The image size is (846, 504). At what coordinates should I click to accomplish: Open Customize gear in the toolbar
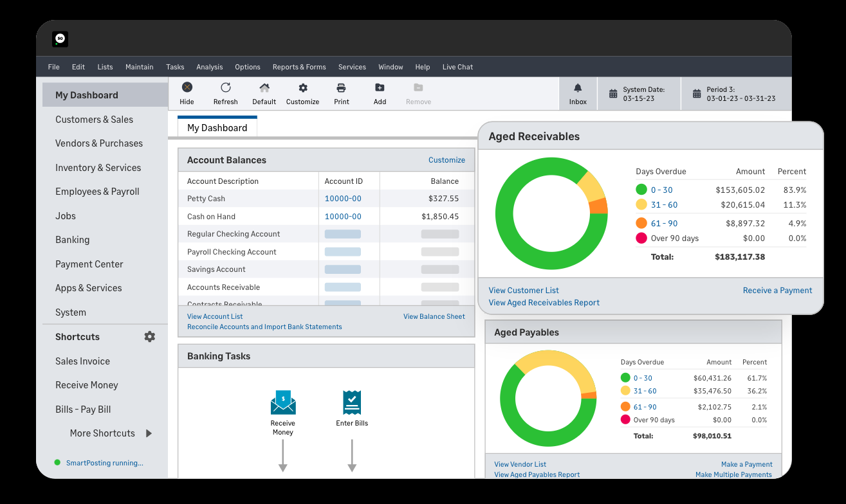(302, 88)
